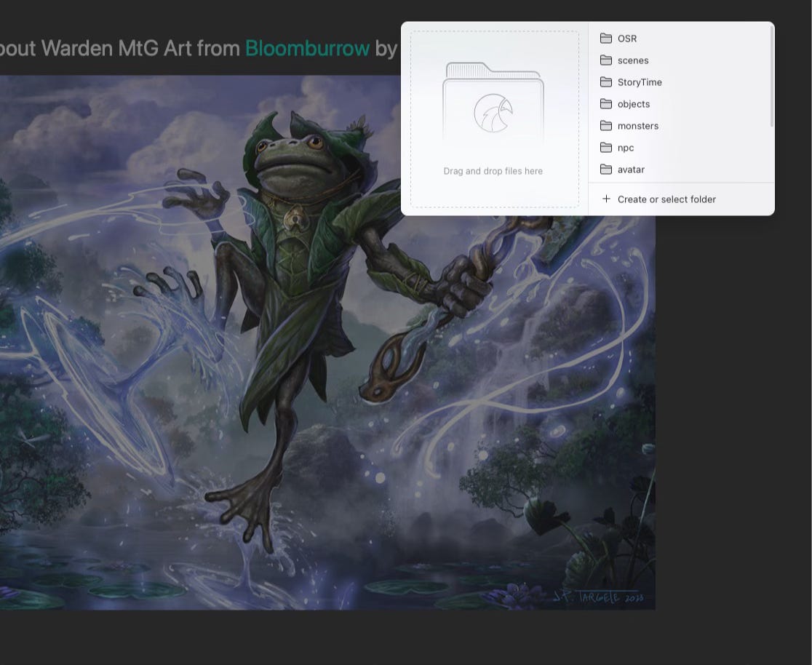
Task: Select the scenes folder name
Action: point(633,60)
